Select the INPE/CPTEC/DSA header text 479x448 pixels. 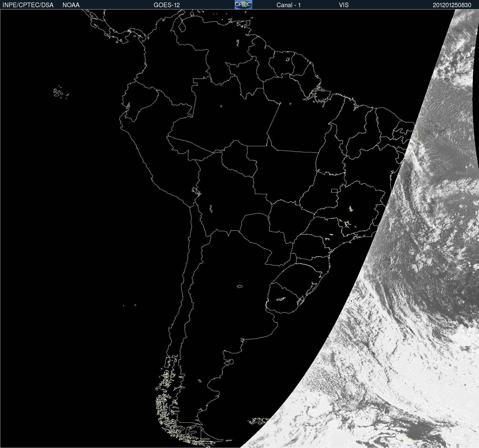pos(28,5)
